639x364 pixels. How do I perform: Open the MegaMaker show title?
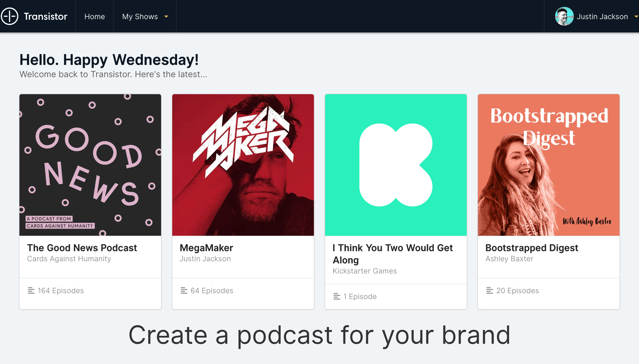(x=206, y=248)
